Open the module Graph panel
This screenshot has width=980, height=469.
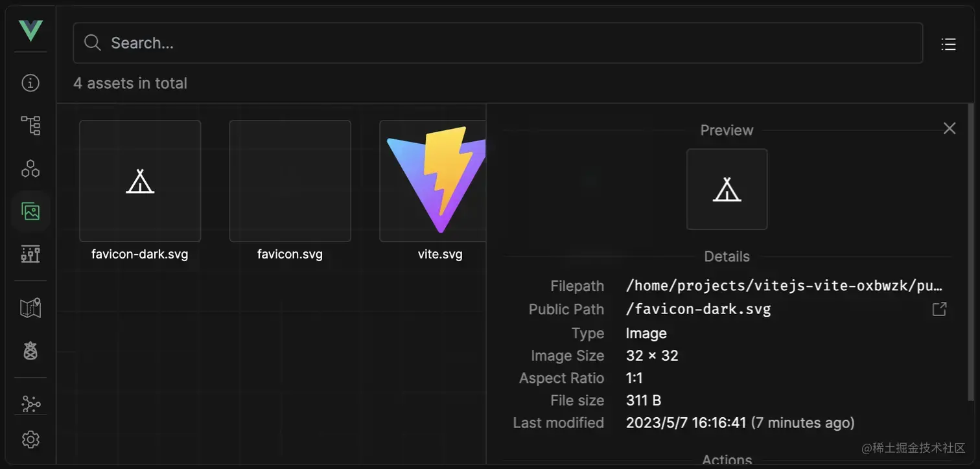coord(30,403)
